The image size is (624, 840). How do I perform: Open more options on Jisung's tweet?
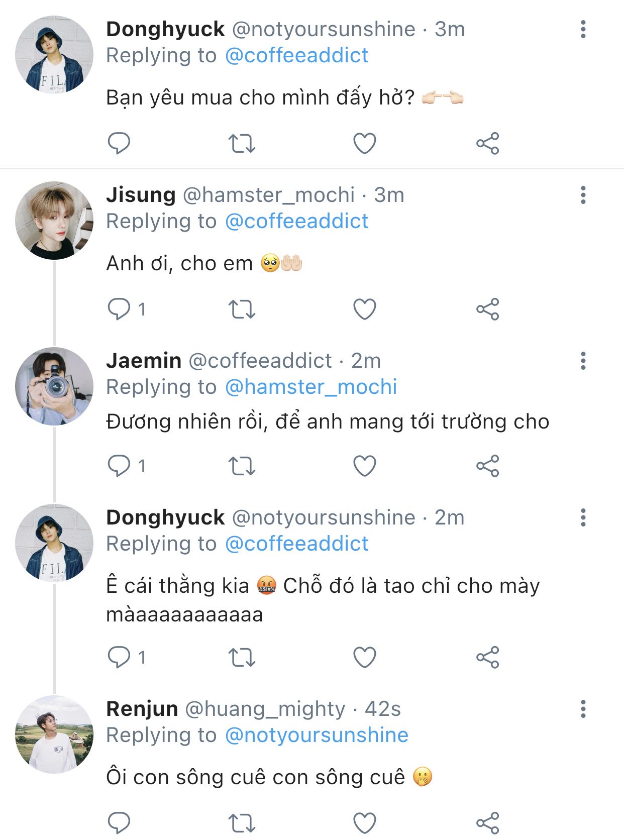(x=583, y=195)
